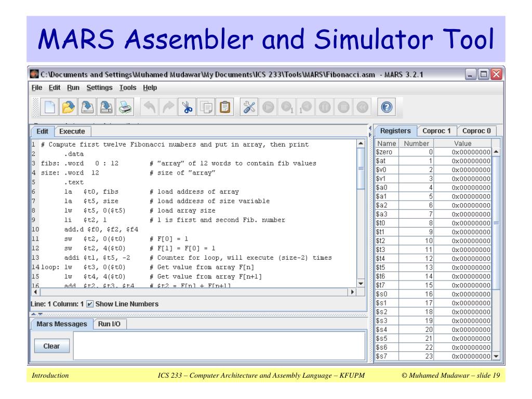Screen dimensions: 532x399
Task: Create a new file with the New icon
Action: click(x=49, y=107)
